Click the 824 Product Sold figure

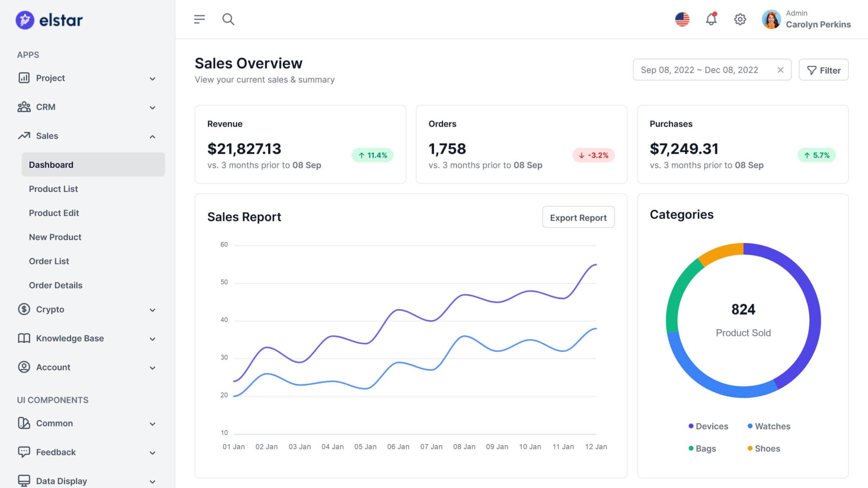tap(743, 309)
